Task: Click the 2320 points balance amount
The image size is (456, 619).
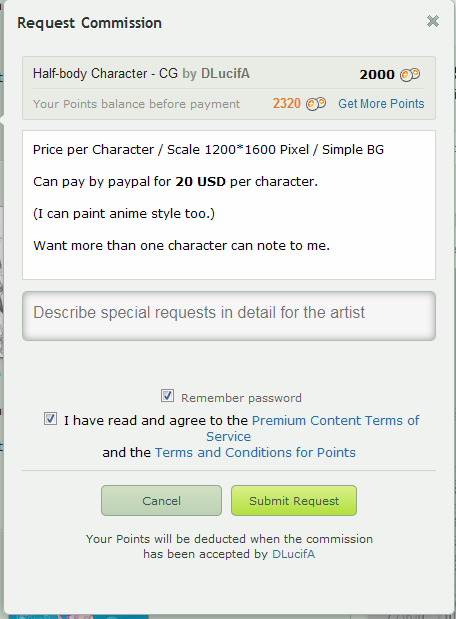Action: point(287,103)
